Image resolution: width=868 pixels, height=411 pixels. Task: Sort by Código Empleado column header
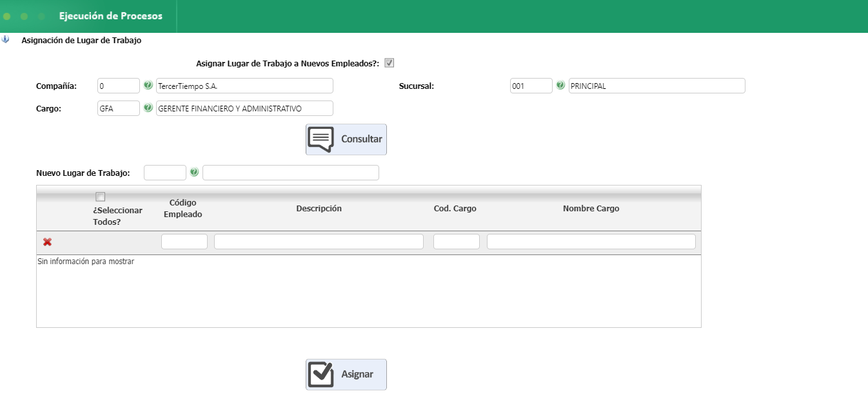tap(183, 209)
